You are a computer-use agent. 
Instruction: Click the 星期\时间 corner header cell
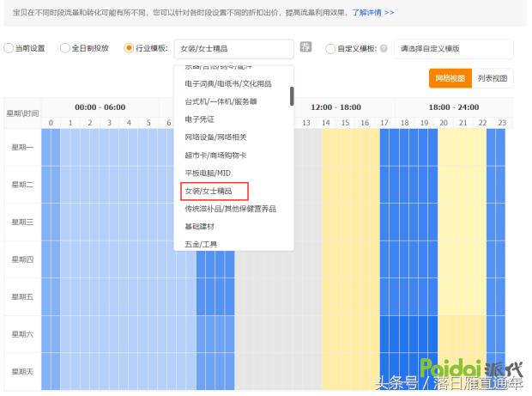click(22, 113)
